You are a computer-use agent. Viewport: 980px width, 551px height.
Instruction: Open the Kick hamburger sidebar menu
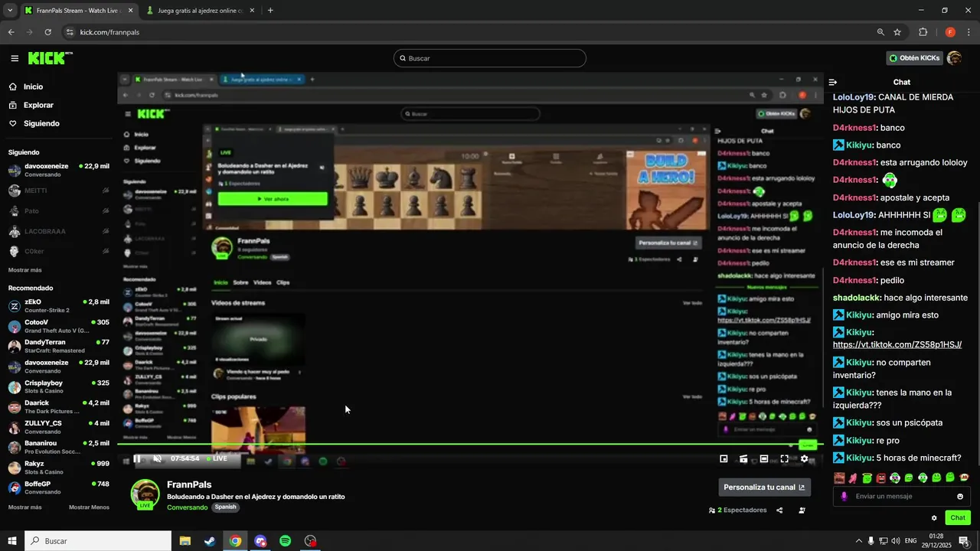pyautogui.click(x=15, y=58)
